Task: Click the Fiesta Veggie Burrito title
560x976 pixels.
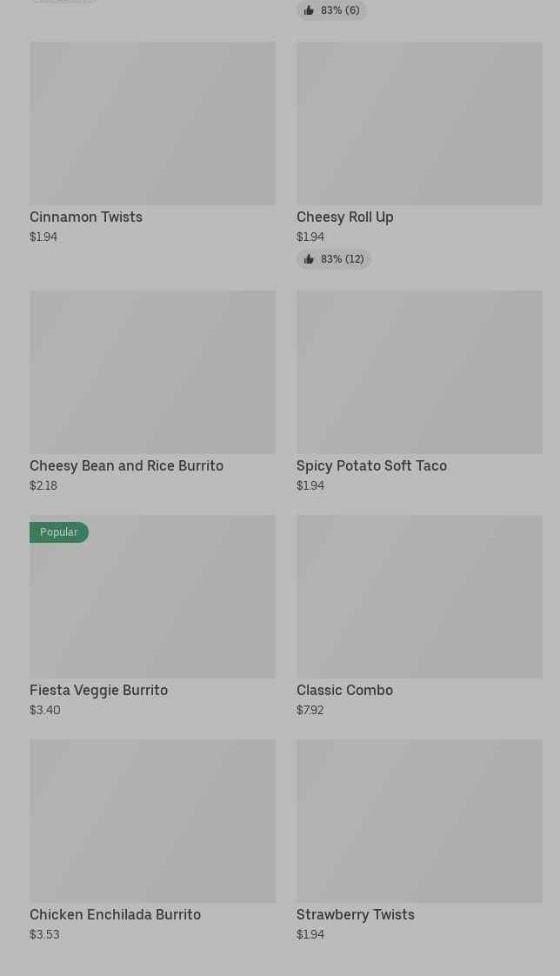Action: coord(98,691)
